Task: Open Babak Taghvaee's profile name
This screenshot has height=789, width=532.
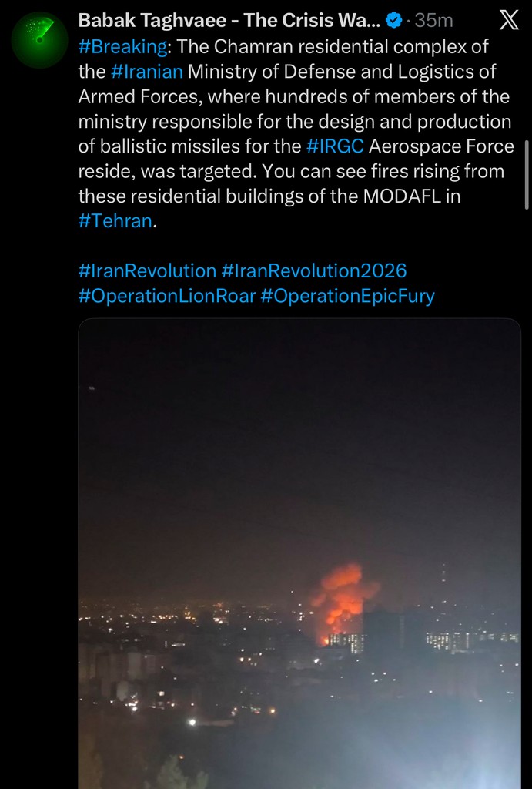Action: point(229,21)
